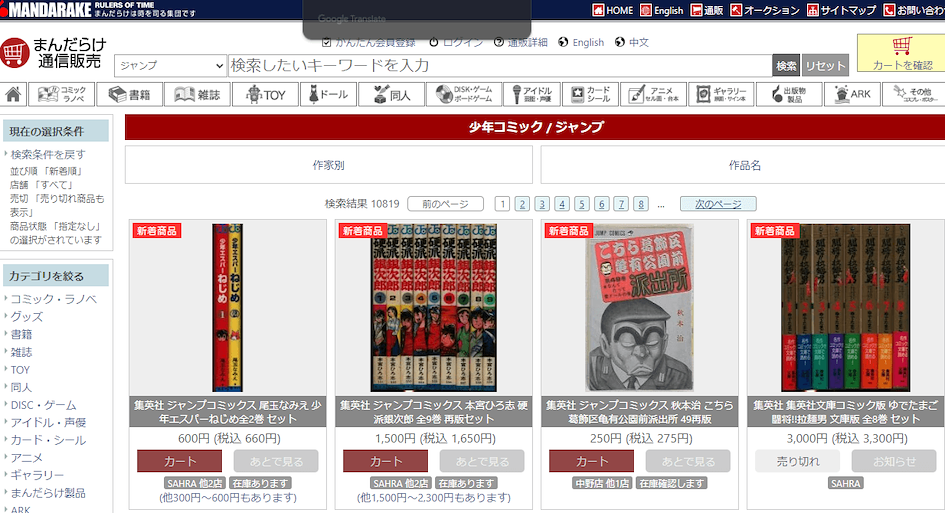Filter by グッズ in sidebar
This screenshot has height=513, width=945.
click(27, 316)
